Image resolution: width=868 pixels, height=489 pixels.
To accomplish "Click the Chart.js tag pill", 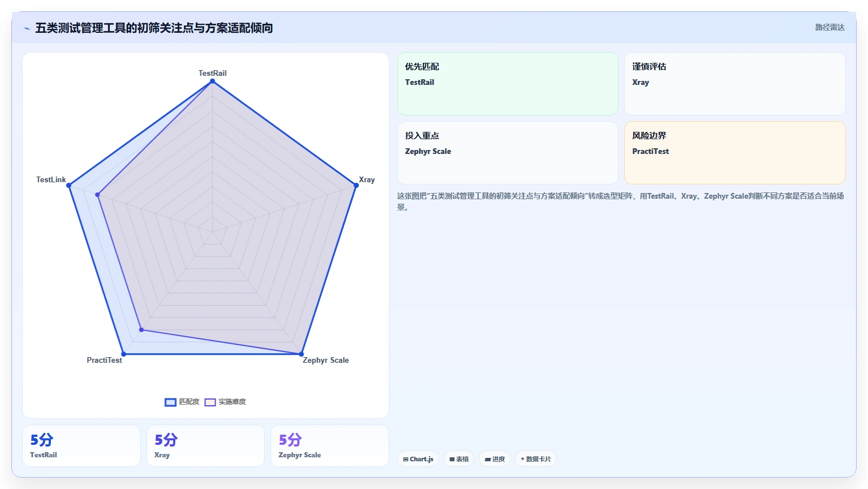I will pos(418,459).
